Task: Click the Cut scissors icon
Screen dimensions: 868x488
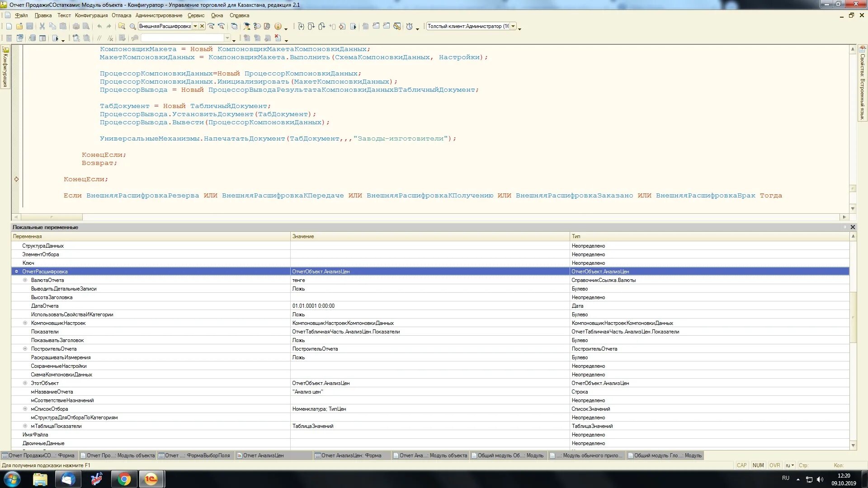Action: [42, 26]
